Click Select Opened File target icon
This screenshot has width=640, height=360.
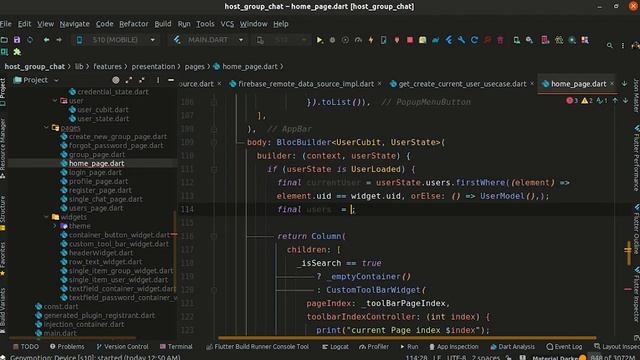click(x=116, y=80)
